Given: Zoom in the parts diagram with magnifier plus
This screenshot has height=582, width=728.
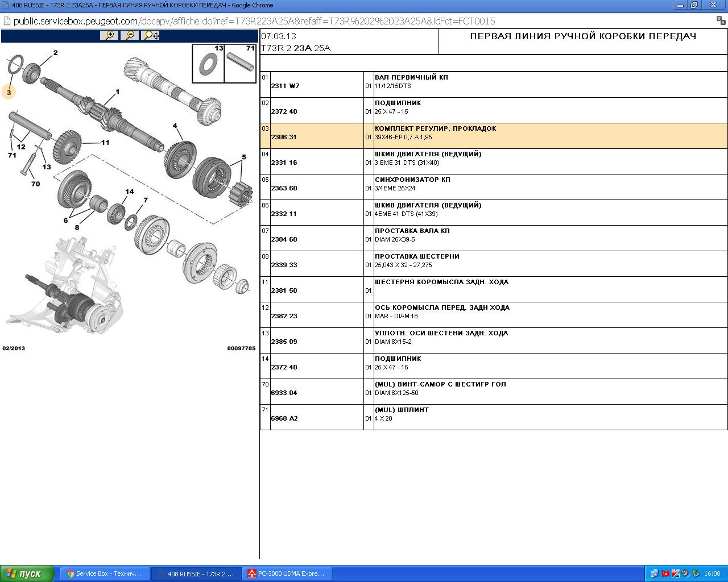Looking at the screenshot, I should pyautogui.click(x=109, y=35).
